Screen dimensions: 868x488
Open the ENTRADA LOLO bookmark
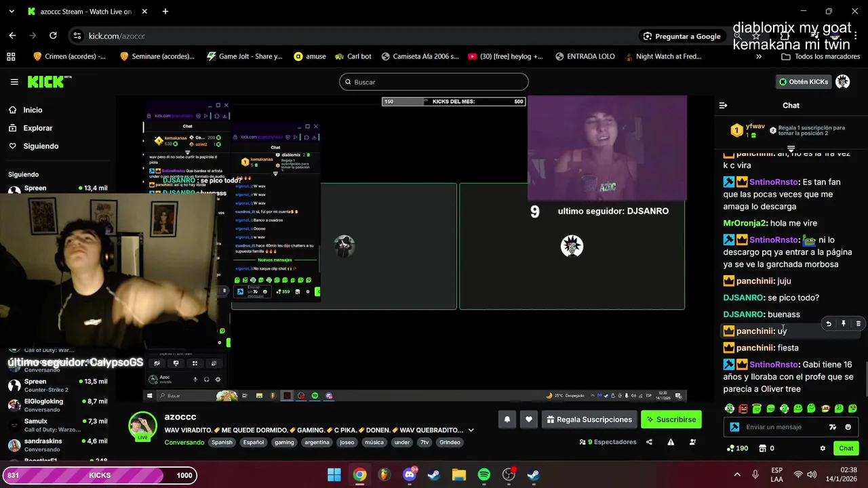pyautogui.click(x=585, y=56)
